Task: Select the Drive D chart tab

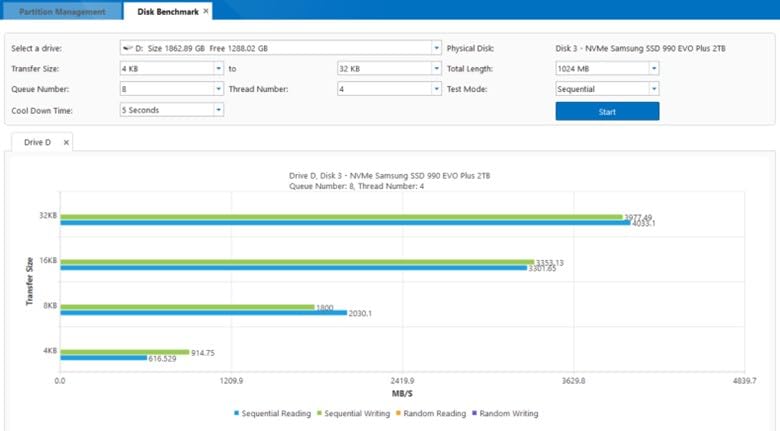Action: [x=40, y=143]
